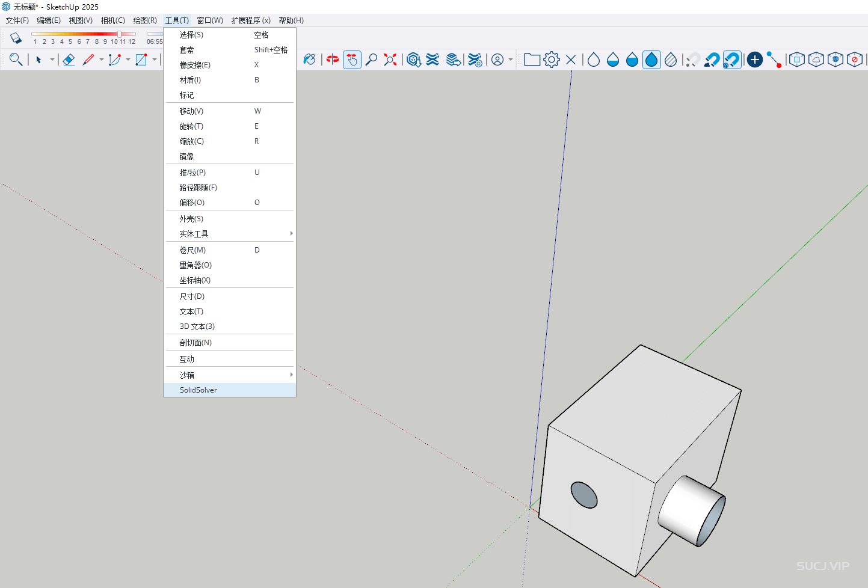This screenshot has height=588, width=868.
Task: Open the 视图(V) menu
Action: tap(81, 20)
